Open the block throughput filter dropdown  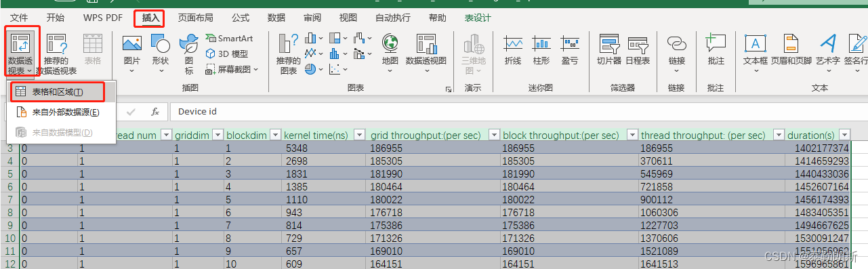coord(632,135)
